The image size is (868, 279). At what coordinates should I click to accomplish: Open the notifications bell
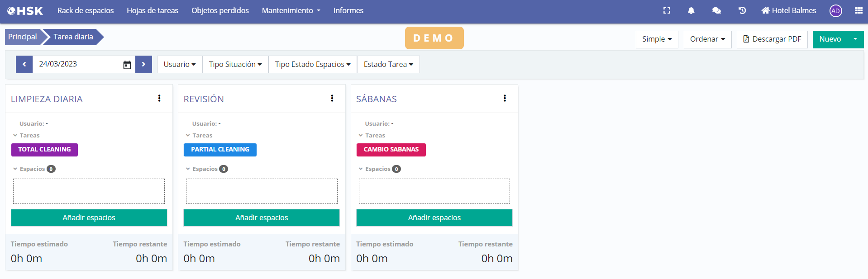(691, 10)
